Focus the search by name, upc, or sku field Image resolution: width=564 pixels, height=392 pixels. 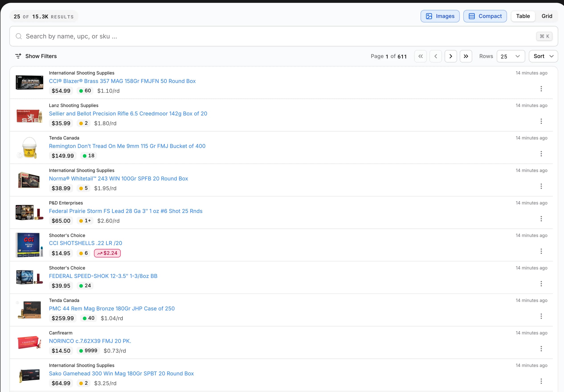(284, 36)
